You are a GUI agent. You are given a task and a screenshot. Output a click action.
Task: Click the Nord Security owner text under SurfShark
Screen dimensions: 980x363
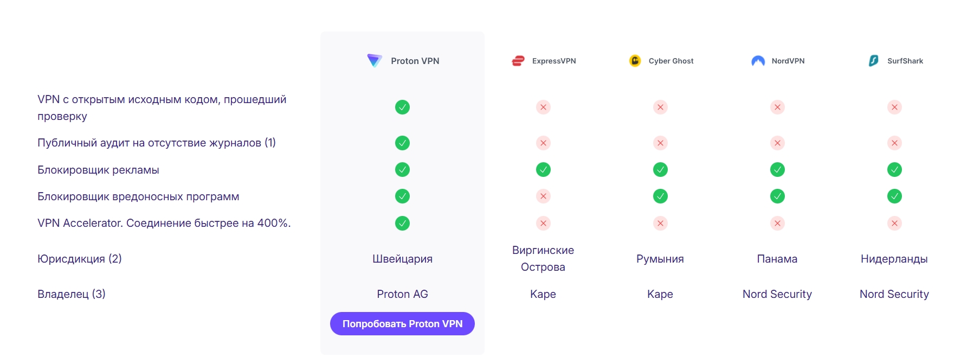894,294
